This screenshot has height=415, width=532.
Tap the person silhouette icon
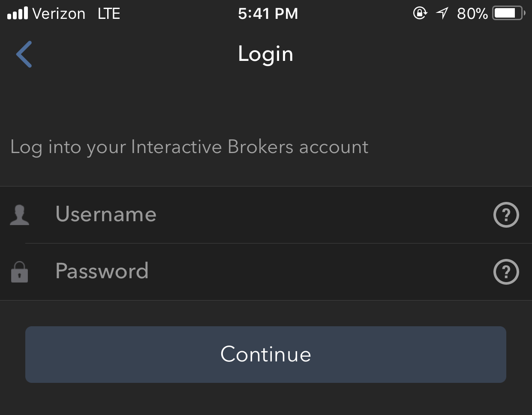tap(19, 215)
